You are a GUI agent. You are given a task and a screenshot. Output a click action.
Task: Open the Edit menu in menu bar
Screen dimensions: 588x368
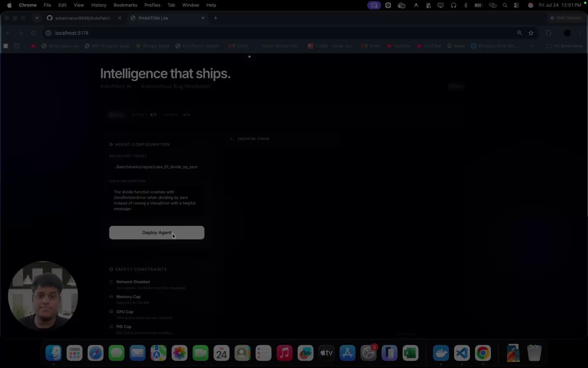pos(62,5)
